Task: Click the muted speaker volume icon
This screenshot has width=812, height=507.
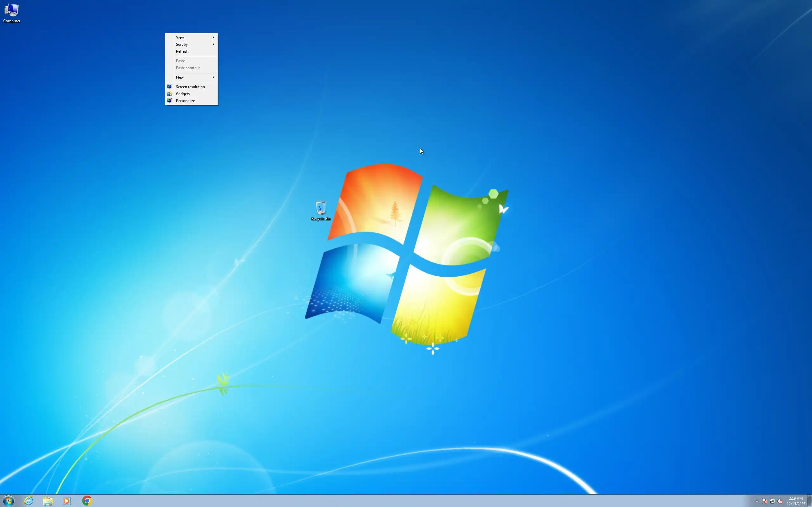Action: pos(780,501)
